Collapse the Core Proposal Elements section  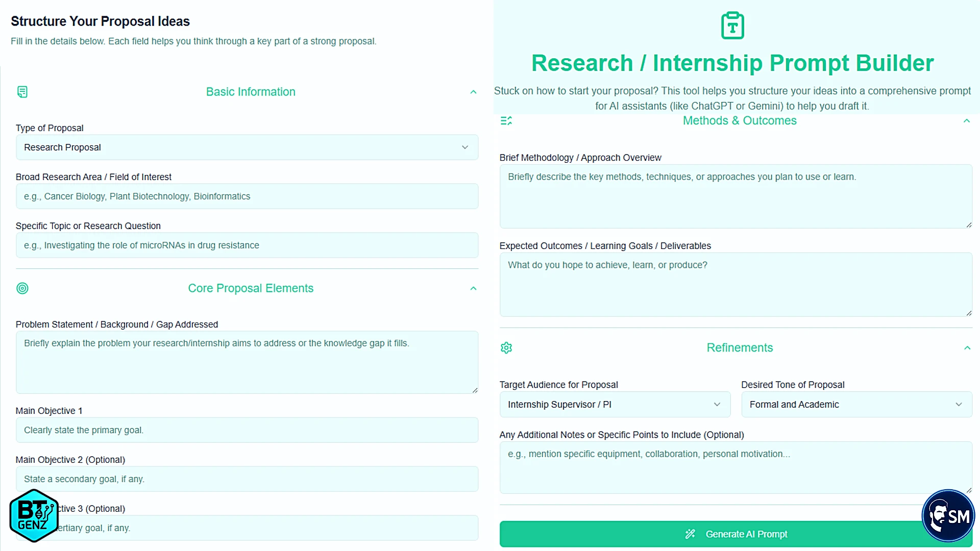(473, 289)
